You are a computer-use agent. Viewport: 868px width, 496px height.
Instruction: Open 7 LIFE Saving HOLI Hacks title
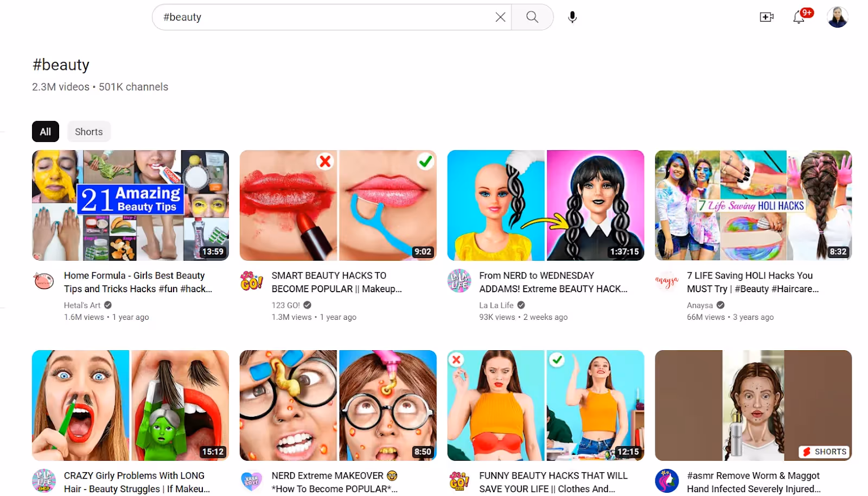(753, 282)
